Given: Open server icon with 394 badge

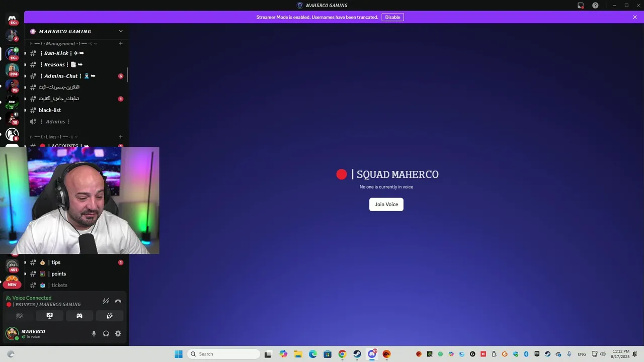Looking at the screenshot, I should 12,69.
